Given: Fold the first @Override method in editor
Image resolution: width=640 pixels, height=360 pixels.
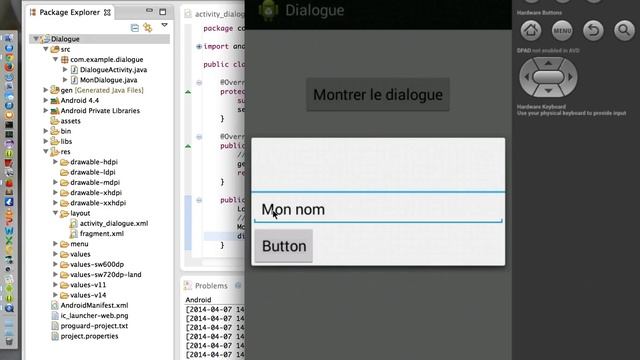Looking at the screenshot, I should click(199, 82).
